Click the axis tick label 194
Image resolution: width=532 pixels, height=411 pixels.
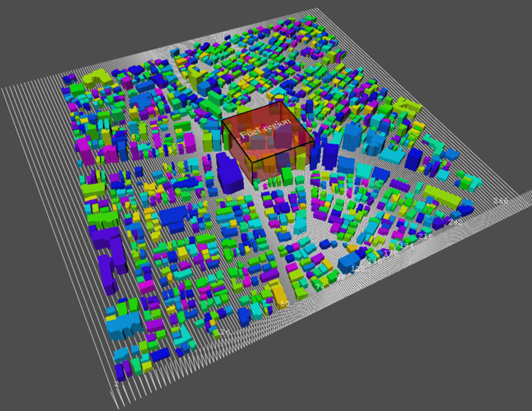pyautogui.click(x=406, y=247)
